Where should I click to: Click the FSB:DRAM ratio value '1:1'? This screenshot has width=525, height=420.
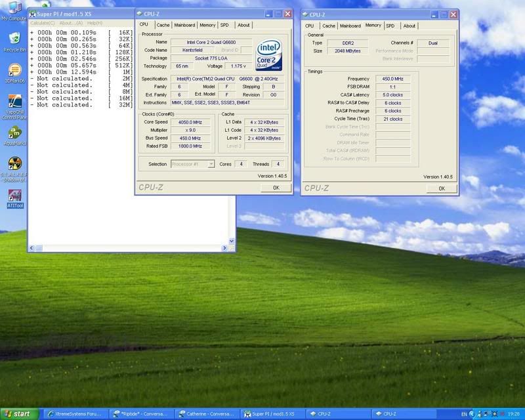pyautogui.click(x=392, y=87)
